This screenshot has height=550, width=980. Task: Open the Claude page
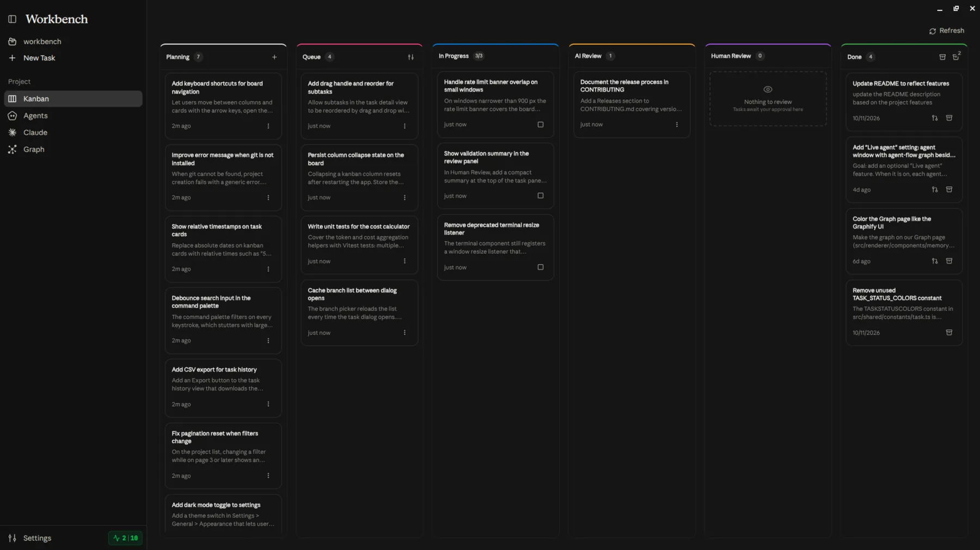coord(73,133)
